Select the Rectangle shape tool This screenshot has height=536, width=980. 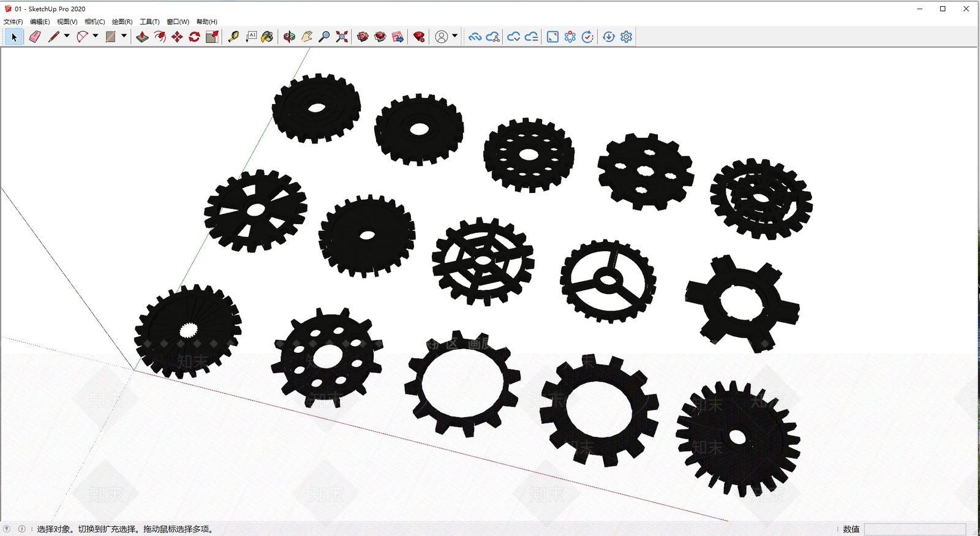pos(110,37)
